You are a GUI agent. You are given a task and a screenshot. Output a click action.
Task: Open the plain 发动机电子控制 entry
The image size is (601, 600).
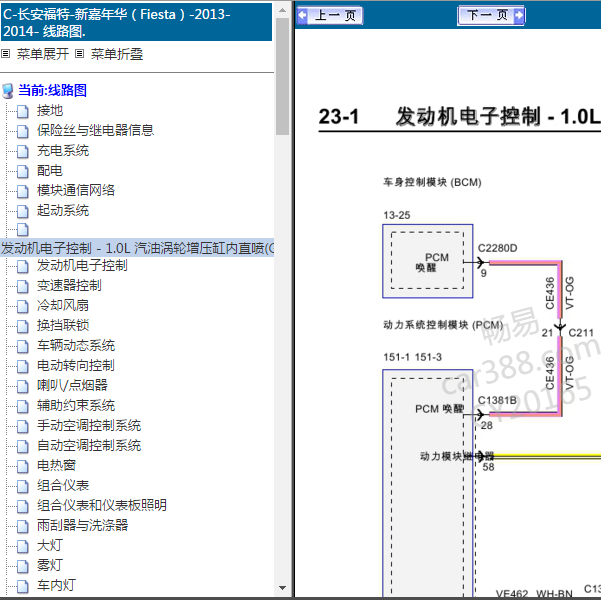pyautogui.click(x=82, y=265)
